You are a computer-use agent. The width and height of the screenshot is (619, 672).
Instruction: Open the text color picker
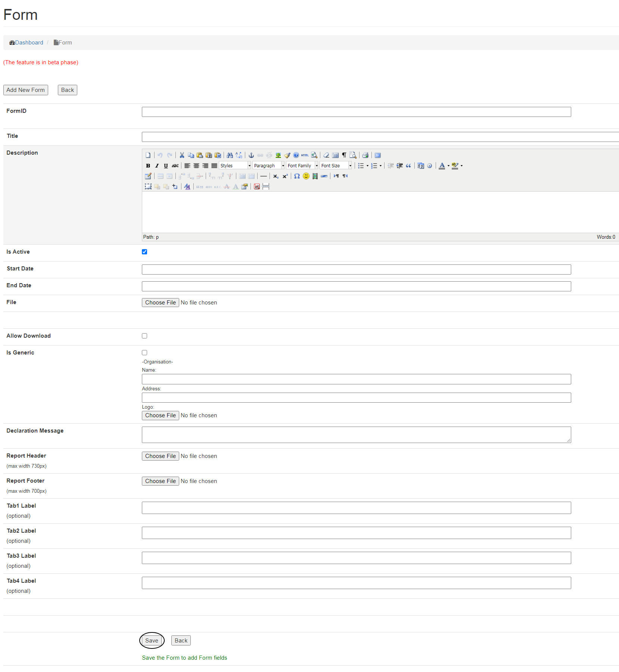[x=442, y=166]
